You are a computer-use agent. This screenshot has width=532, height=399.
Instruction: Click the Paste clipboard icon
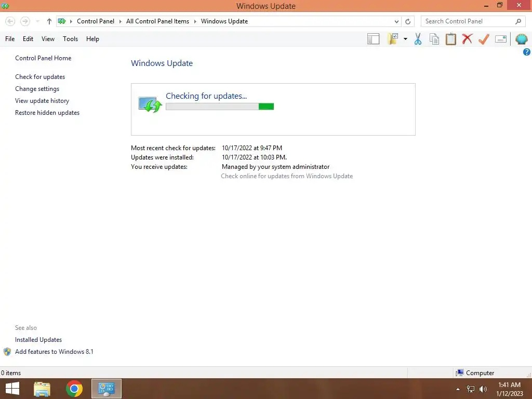450,39
